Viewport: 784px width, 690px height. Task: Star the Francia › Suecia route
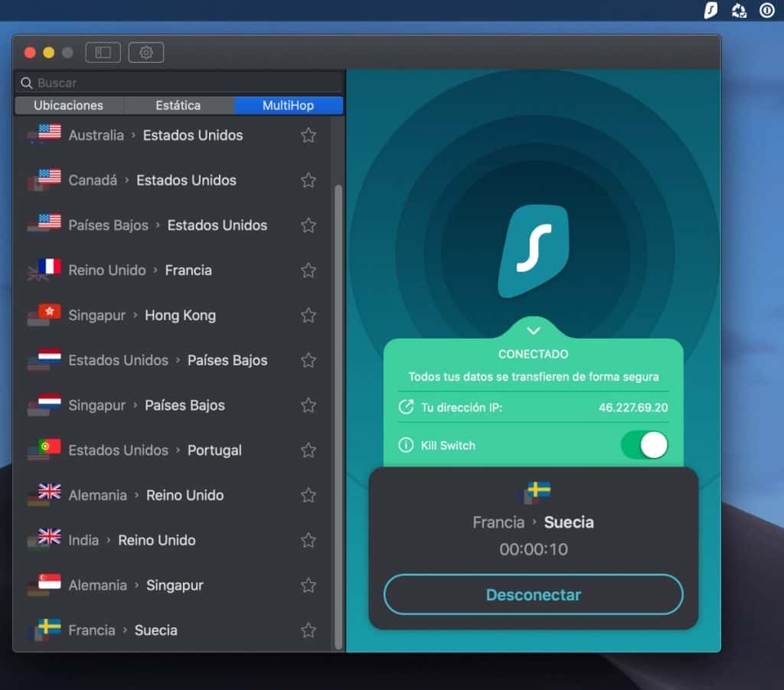(309, 630)
